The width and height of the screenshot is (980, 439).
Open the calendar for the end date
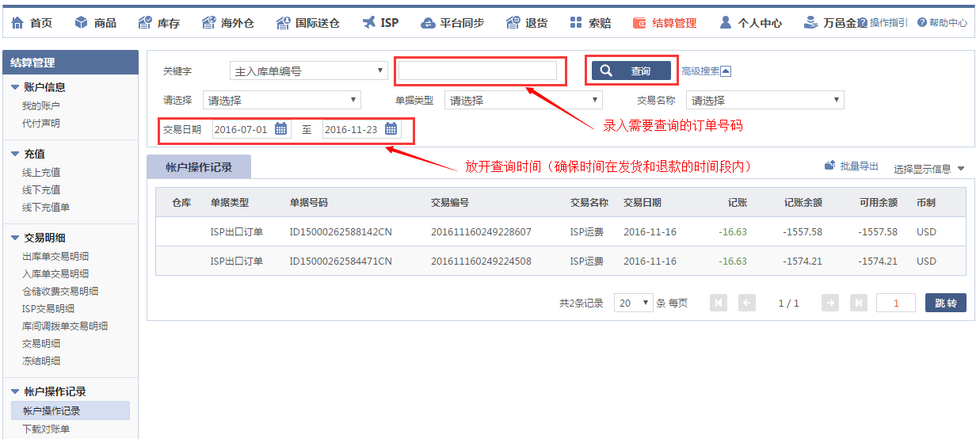tap(391, 129)
